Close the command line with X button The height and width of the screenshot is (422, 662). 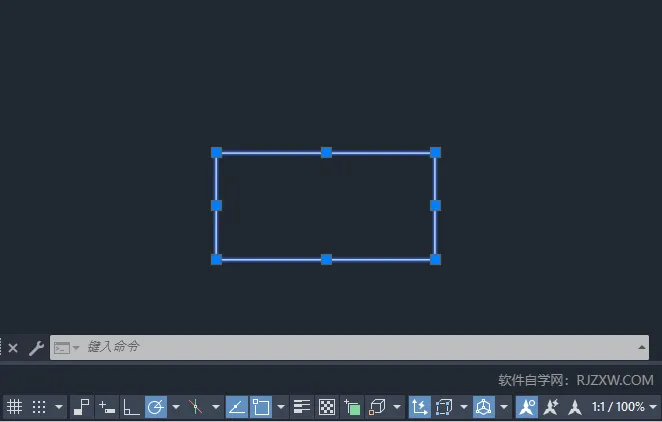click(13, 348)
